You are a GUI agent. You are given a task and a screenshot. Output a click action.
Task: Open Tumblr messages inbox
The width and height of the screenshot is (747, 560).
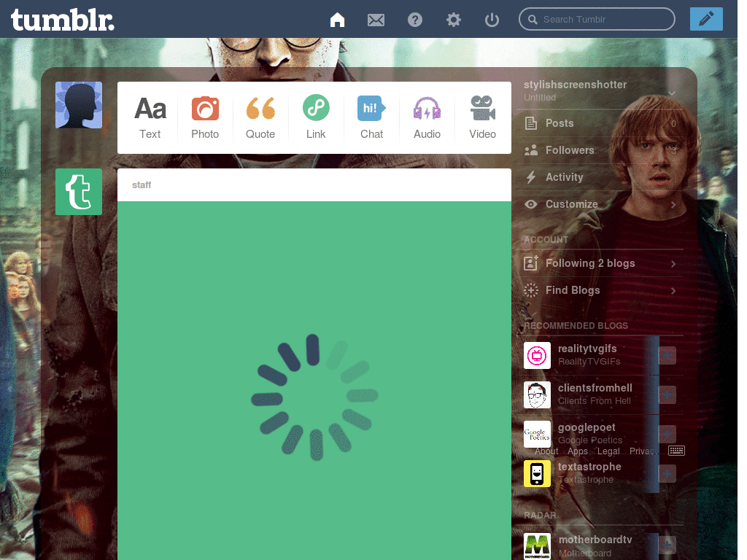376,20
